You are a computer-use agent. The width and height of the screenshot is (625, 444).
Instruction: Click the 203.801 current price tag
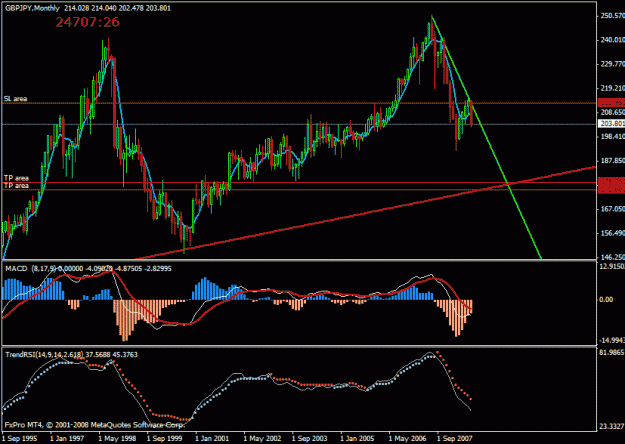[611, 124]
